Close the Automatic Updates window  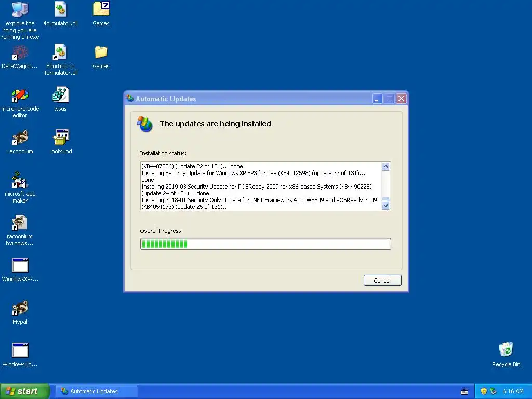tap(401, 99)
